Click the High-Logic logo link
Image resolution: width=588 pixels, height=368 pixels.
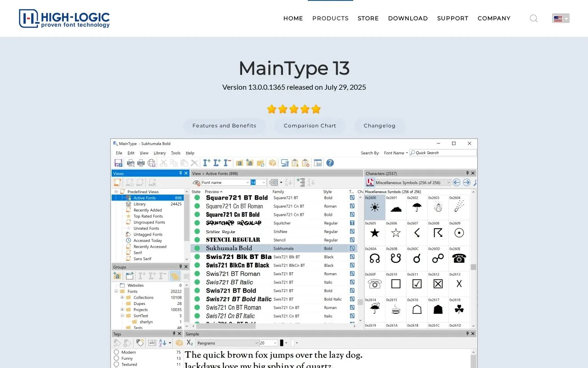click(x=64, y=18)
